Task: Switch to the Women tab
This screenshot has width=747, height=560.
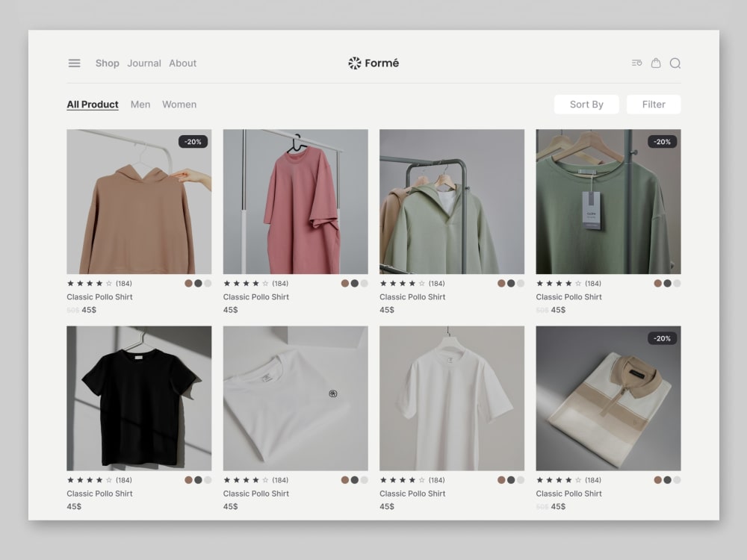Action: (179, 105)
